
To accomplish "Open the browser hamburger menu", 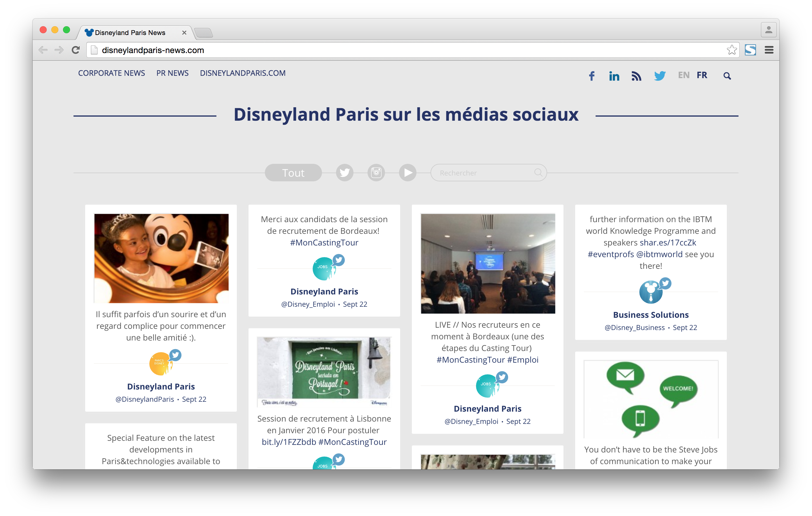I will coord(769,50).
